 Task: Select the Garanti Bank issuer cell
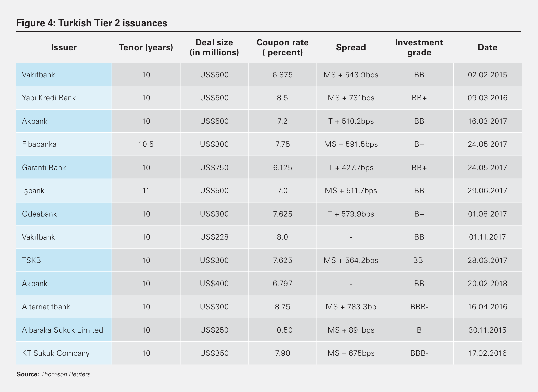click(44, 168)
